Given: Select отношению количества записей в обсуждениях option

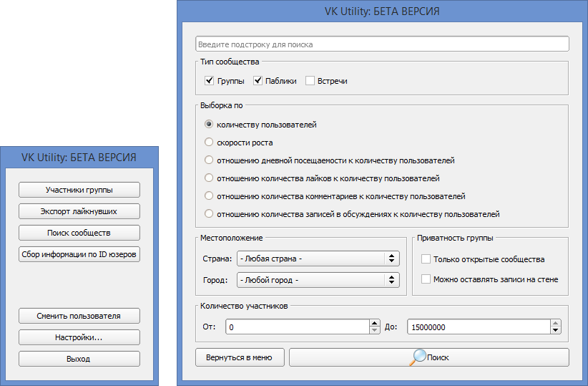Looking at the screenshot, I should [209, 213].
